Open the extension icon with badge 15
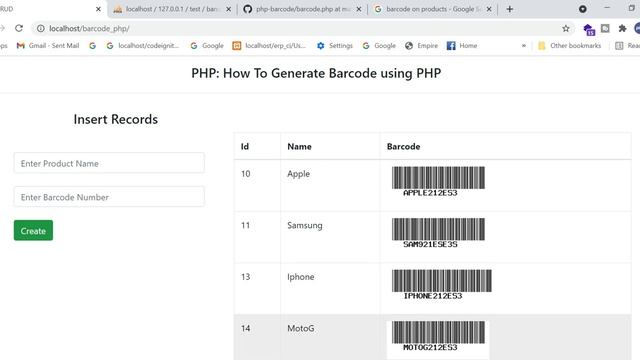The image size is (640, 360). 589,29
